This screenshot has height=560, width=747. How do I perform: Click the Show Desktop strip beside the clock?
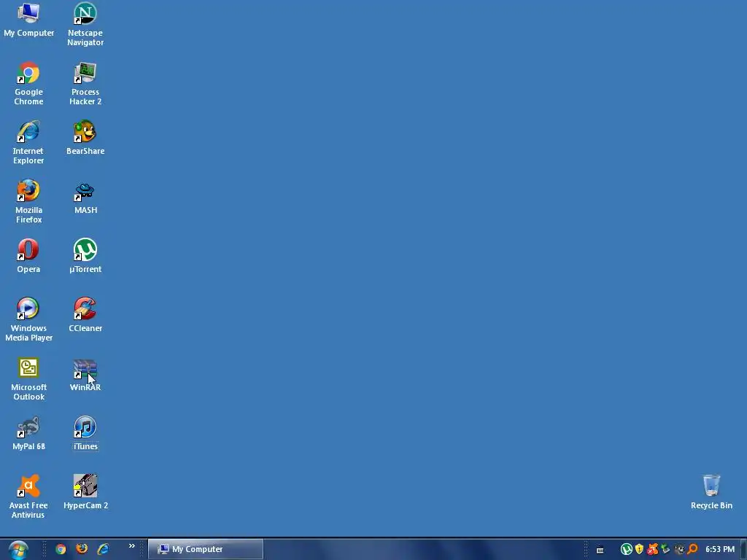[x=743, y=550]
